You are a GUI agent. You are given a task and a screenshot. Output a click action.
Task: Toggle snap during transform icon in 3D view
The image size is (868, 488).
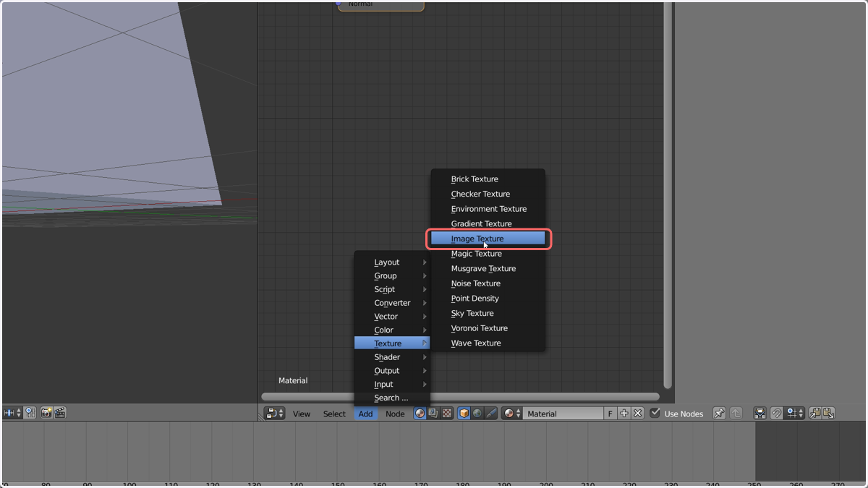30,413
